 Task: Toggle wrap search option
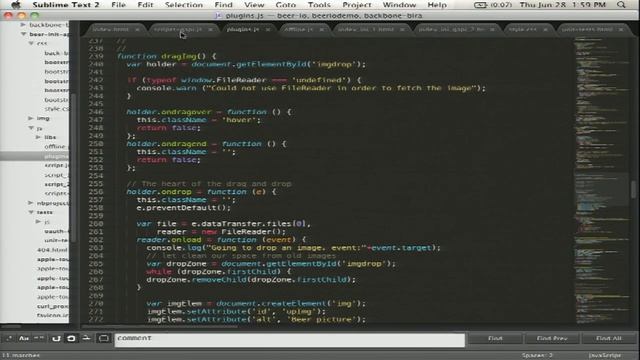point(71,338)
